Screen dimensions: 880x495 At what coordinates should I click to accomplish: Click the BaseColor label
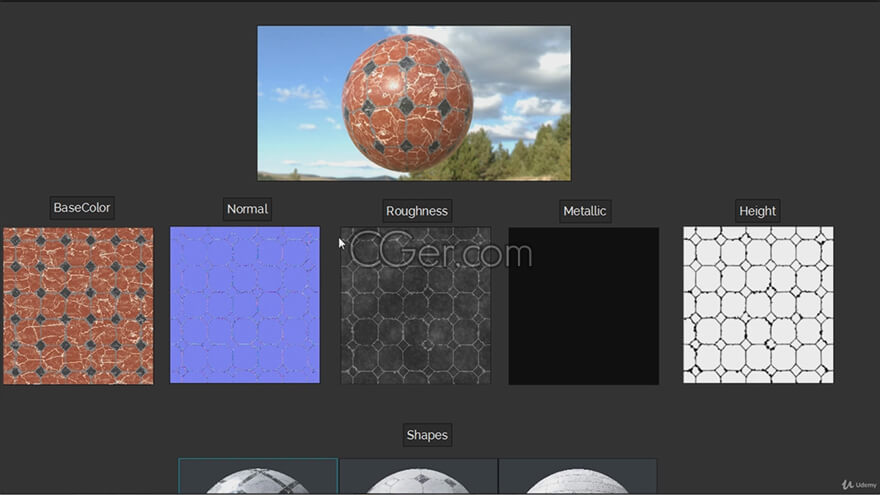(82, 208)
